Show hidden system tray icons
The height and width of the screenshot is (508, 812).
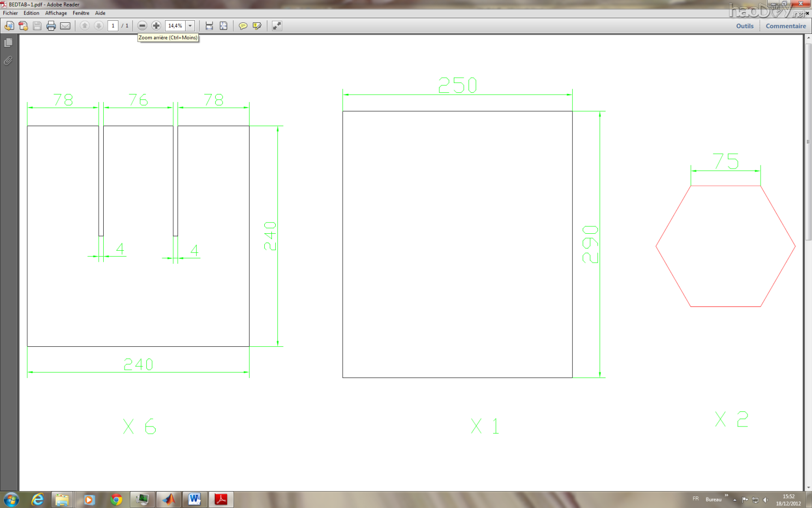[734, 500]
